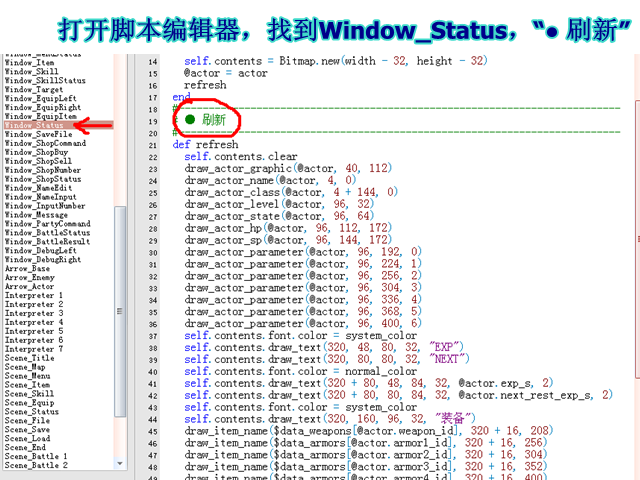Select Window_SaveFile script entry
The width and height of the screenshot is (640, 480).
pyautogui.click(x=38, y=134)
